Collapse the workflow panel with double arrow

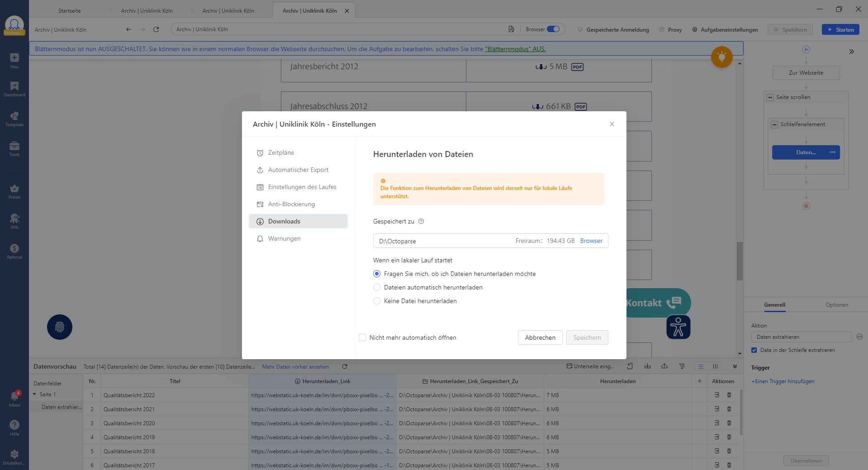851,52
